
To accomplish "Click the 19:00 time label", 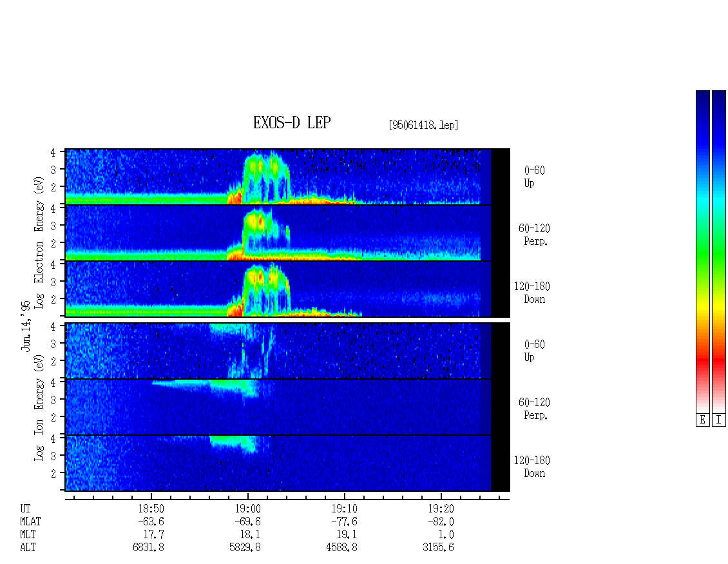I will (x=247, y=509).
